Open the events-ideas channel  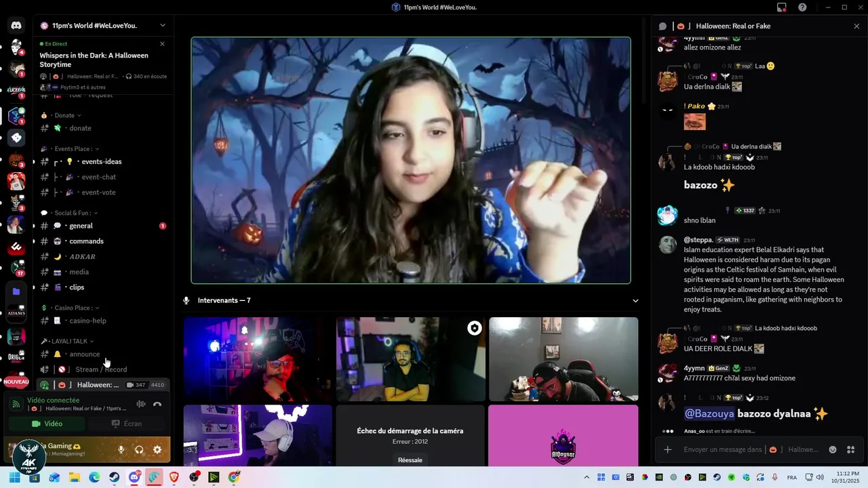(x=102, y=161)
